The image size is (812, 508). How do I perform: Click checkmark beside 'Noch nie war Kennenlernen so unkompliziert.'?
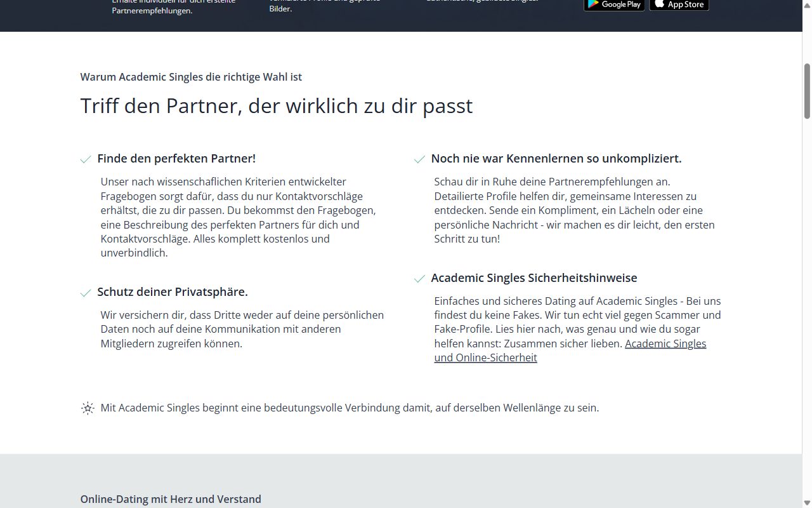coord(419,159)
